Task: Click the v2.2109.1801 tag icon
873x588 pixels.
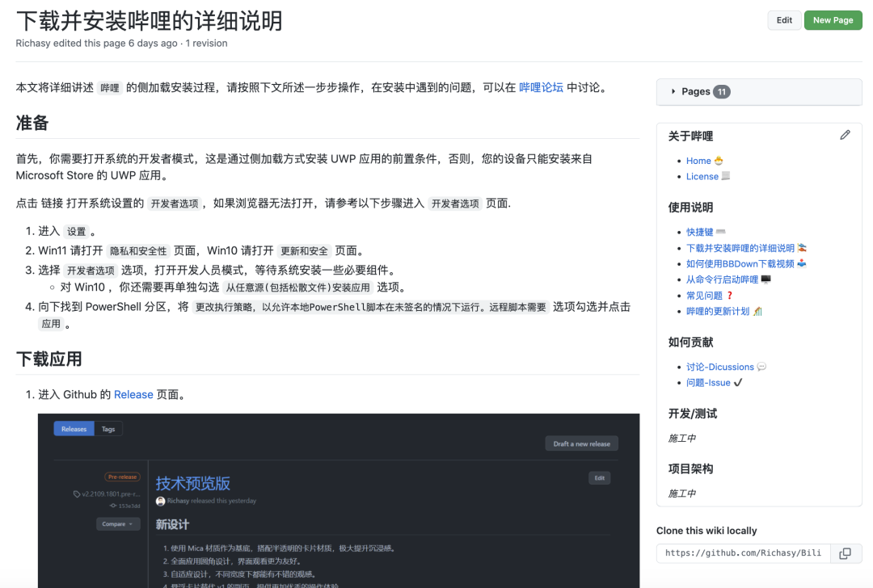Action: (77, 494)
